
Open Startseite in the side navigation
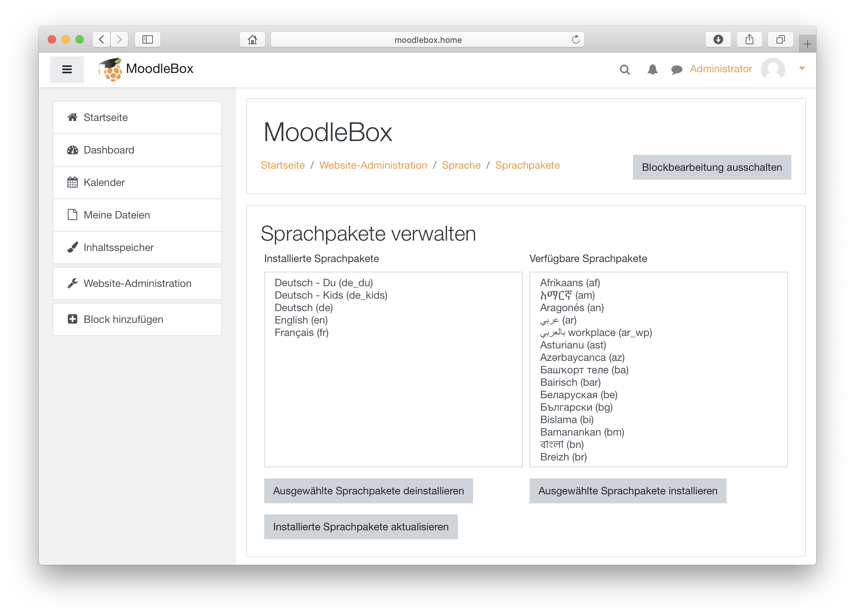tap(137, 118)
